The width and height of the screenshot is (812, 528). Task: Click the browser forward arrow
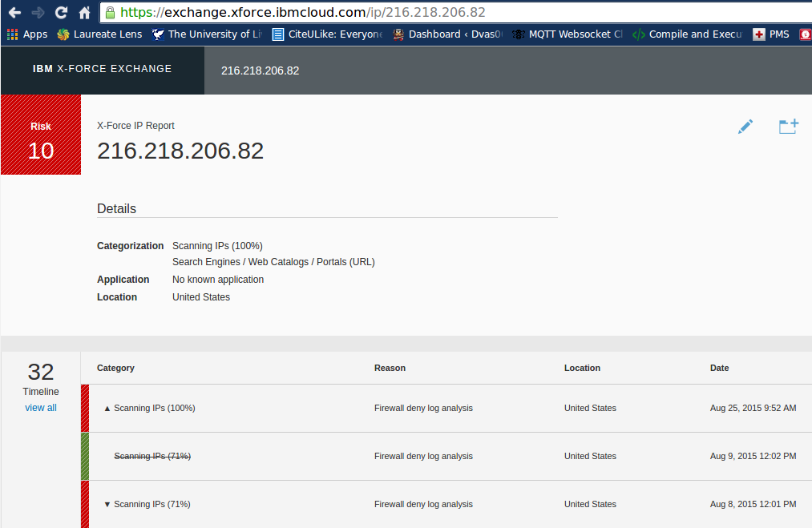point(38,13)
